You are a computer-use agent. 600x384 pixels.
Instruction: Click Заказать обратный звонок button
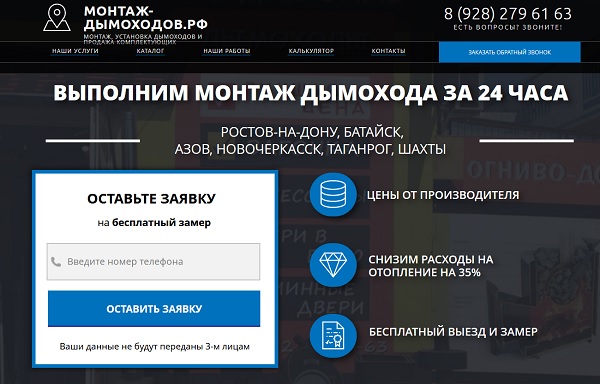[510, 52]
